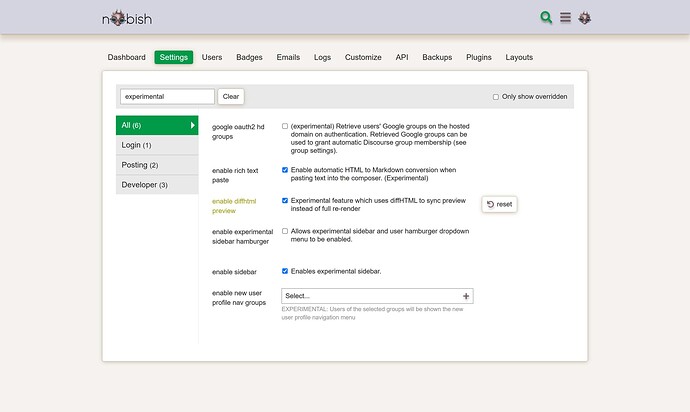Open the Badges tab
The height and width of the screenshot is (412, 690).
pyautogui.click(x=249, y=57)
